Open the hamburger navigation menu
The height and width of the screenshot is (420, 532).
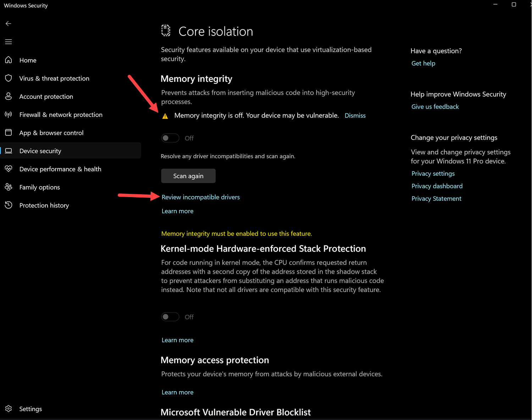click(x=9, y=42)
